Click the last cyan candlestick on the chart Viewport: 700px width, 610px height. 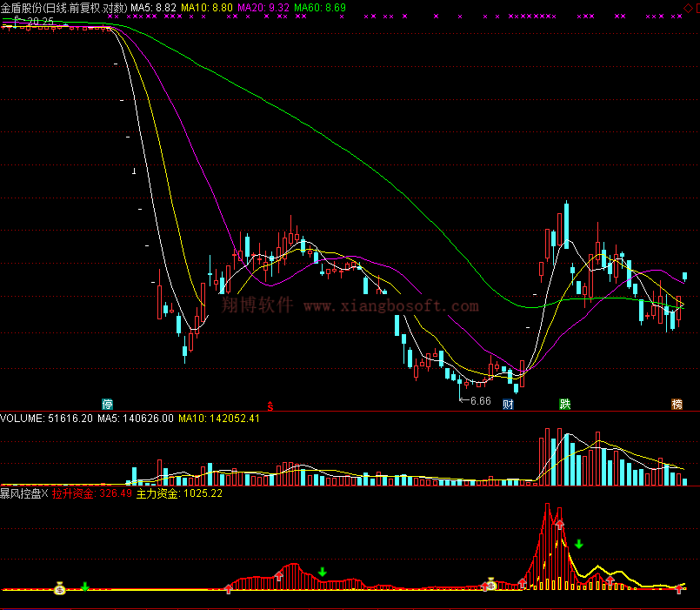tap(685, 277)
